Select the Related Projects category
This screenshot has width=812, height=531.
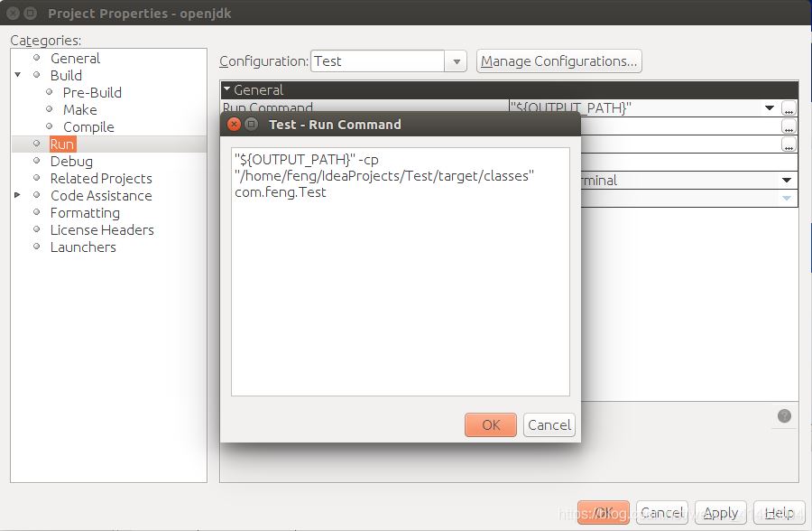(x=101, y=179)
